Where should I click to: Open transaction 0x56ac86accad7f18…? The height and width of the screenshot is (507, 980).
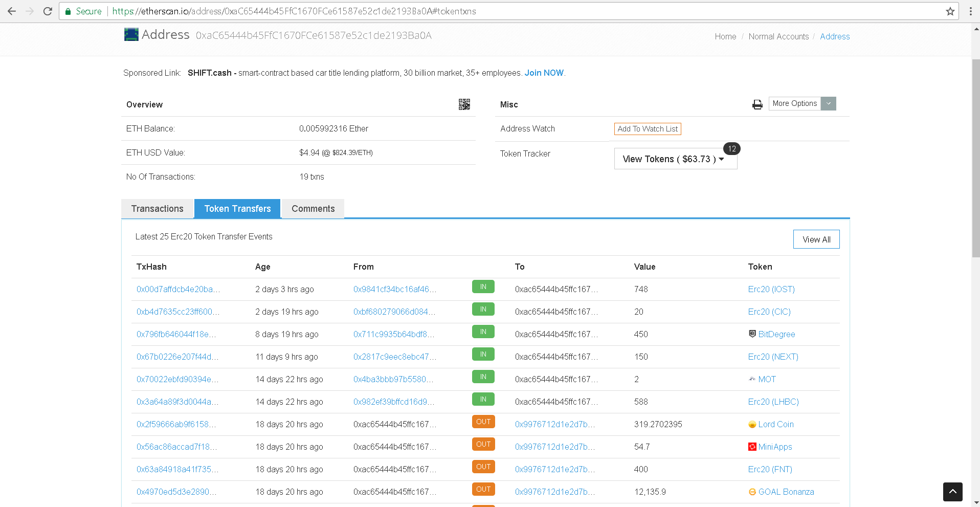[176, 447]
